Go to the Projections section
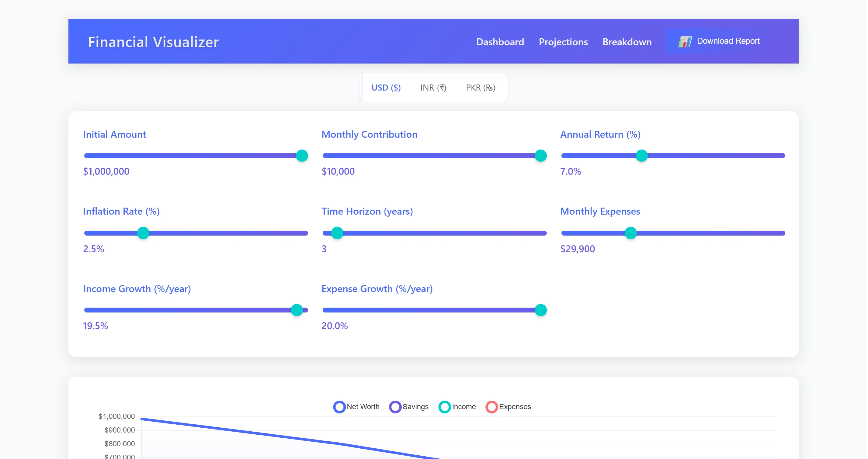This screenshot has width=868, height=459. [563, 42]
